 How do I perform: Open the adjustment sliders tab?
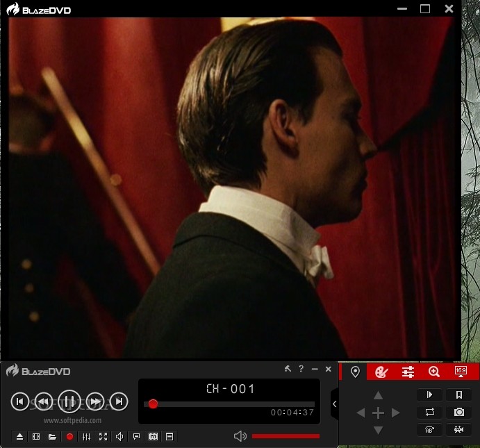[x=408, y=372]
